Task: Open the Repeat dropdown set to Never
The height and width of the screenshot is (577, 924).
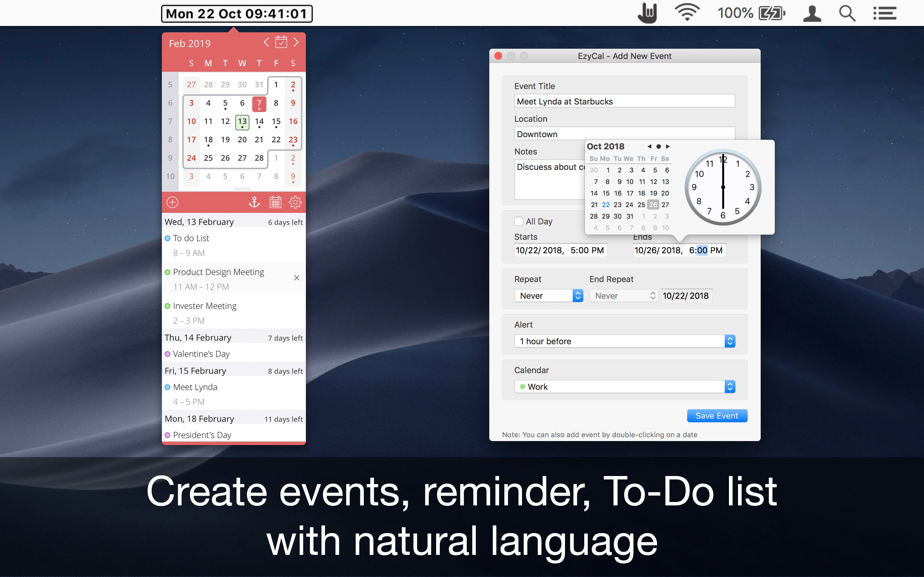Action: click(x=548, y=296)
